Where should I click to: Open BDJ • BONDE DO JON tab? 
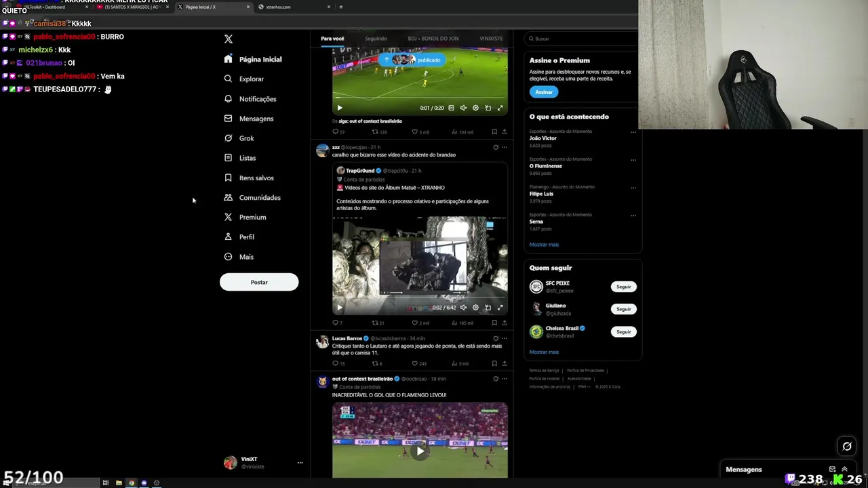(x=433, y=39)
